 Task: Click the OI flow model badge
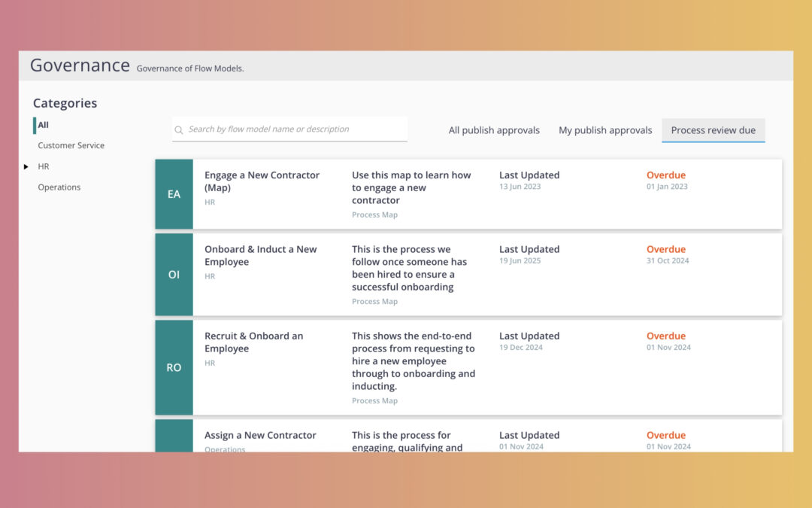[174, 275]
